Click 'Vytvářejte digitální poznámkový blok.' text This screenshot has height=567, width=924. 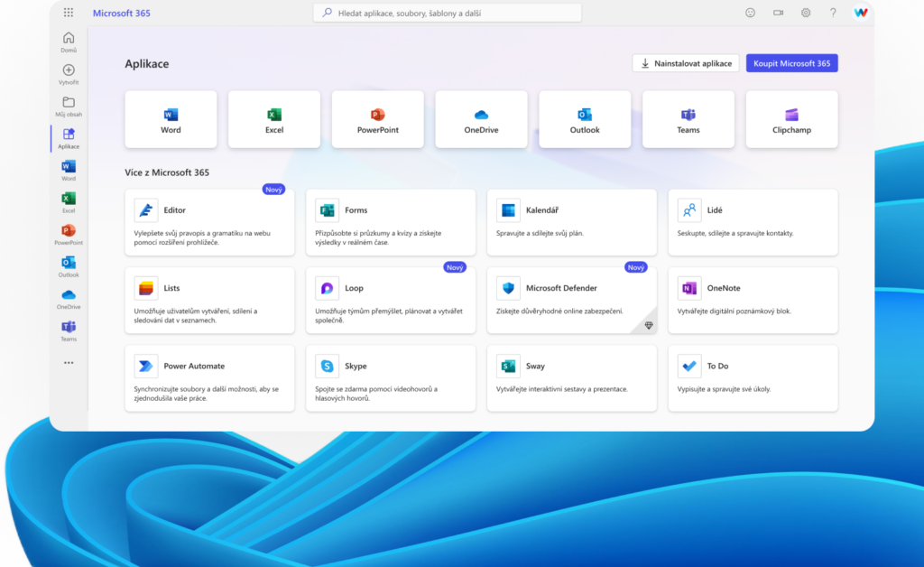coord(735,311)
